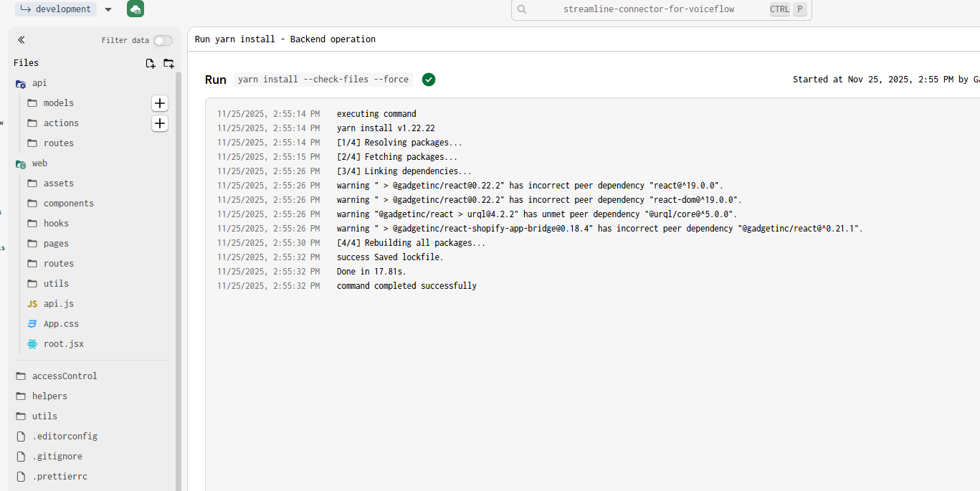Open the command search box
980x491 pixels.
coord(661,9)
